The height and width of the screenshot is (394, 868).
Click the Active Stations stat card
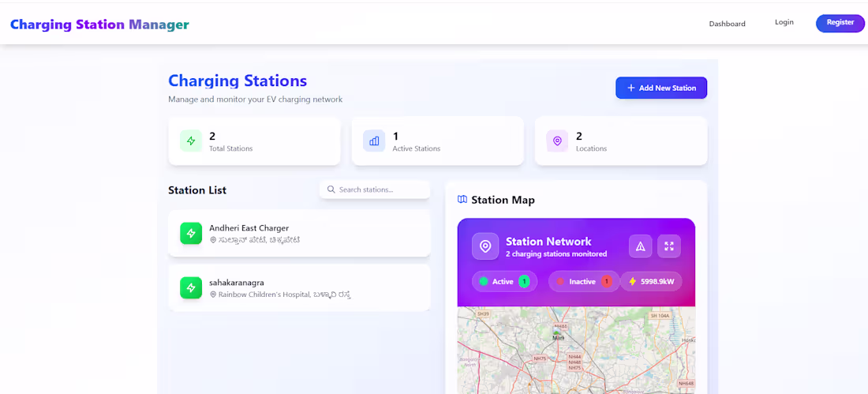click(x=437, y=141)
